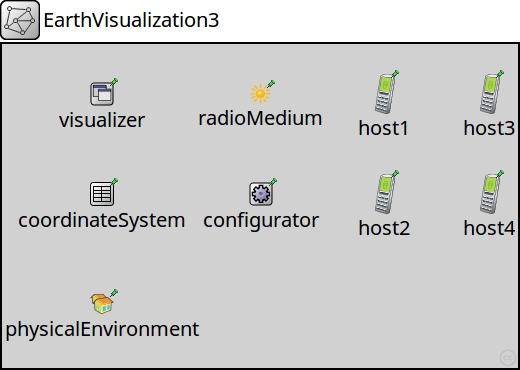Click the configurator text label

tap(261, 221)
